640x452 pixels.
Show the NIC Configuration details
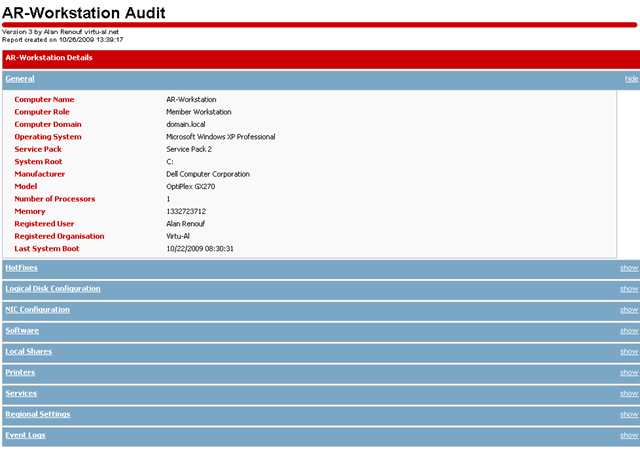click(629, 310)
